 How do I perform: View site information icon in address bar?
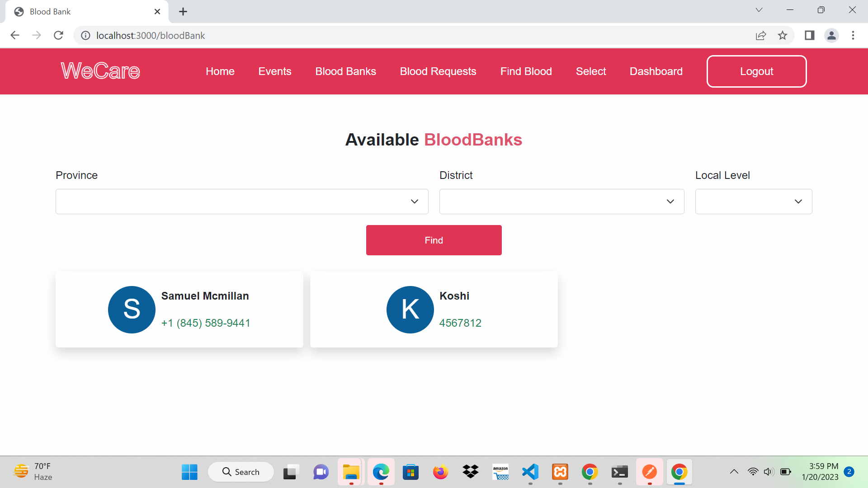[x=85, y=35]
